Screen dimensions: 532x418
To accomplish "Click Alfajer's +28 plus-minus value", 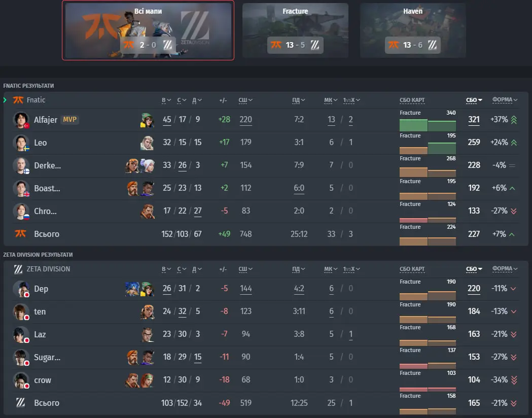I will [x=224, y=119].
